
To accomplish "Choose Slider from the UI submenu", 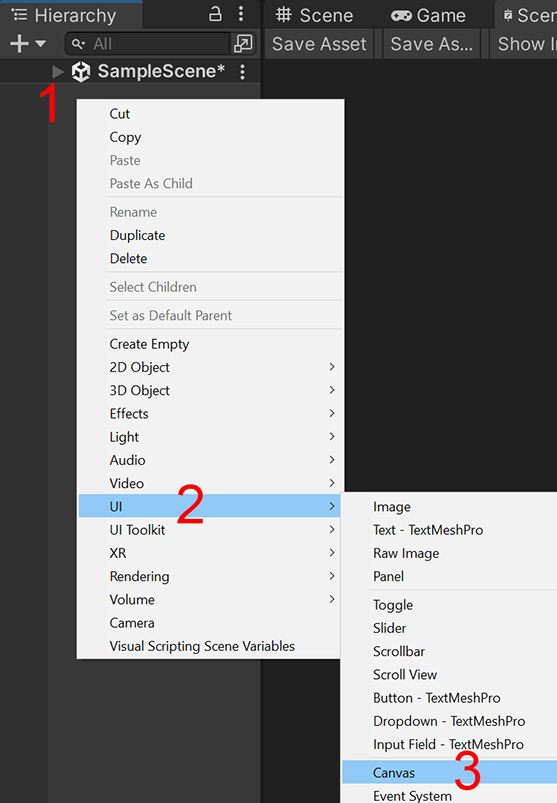I will [x=389, y=628].
